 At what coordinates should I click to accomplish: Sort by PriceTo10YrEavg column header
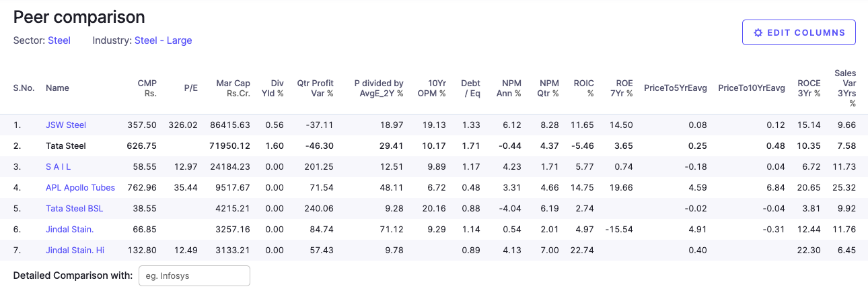(x=751, y=88)
